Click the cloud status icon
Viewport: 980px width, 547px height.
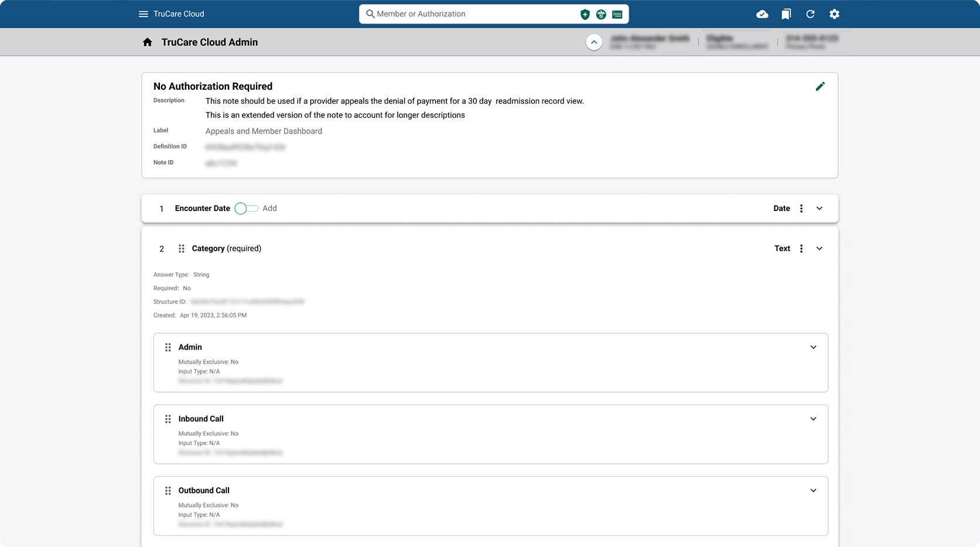[x=762, y=14]
